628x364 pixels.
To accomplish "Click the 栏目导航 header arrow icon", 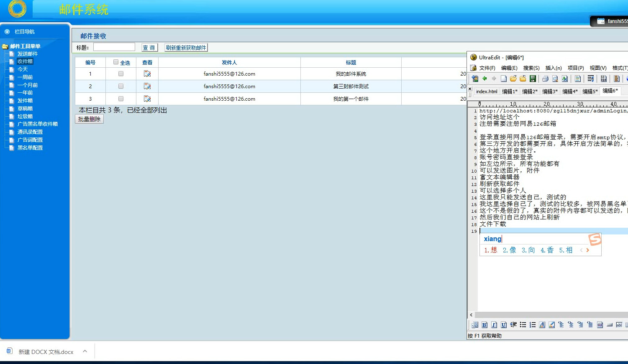I will click(7, 32).
